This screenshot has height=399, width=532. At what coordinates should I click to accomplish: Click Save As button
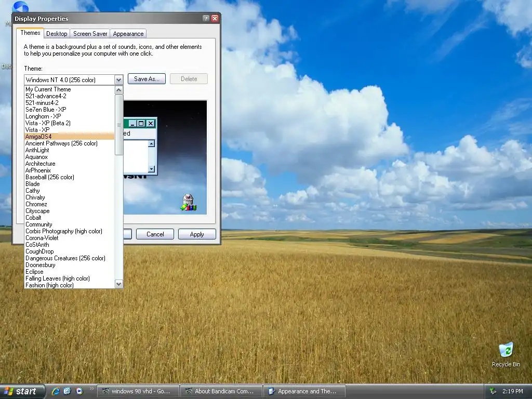pyautogui.click(x=147, y=79)
